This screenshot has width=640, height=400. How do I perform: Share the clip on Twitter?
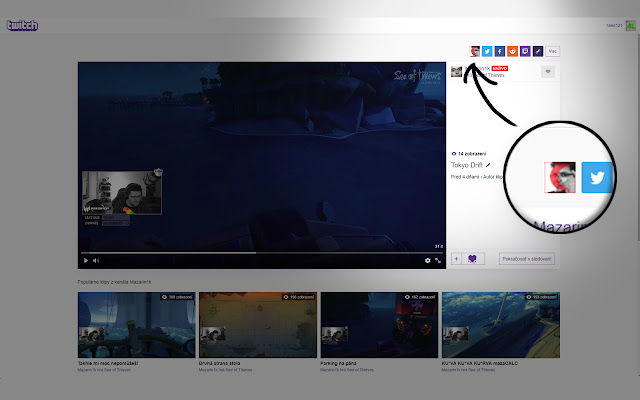pos(487,51)
